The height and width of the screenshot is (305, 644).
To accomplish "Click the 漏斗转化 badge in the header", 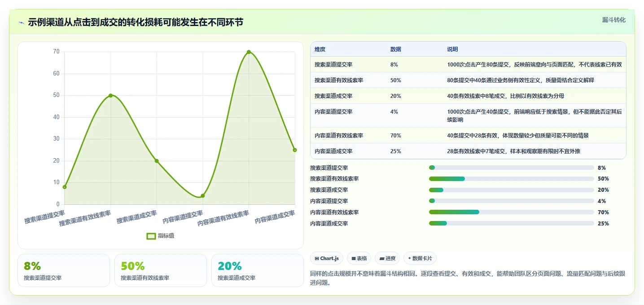I will tap(613, 20).
